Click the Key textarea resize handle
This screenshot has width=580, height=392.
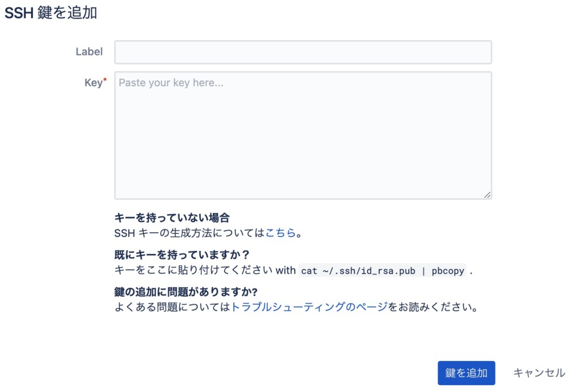(487, 194)
